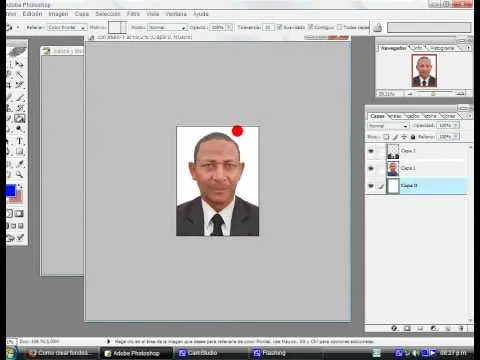Image resolution: width=480 pixels, height=360 pixels.
Task: Create new adjustment layer in Layers footer
Action: [x=433, y=328]
